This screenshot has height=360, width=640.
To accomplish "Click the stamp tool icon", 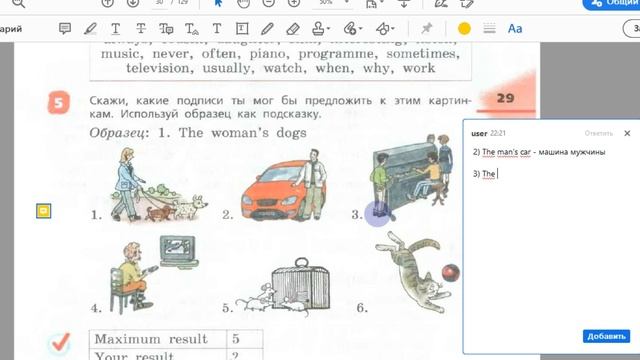I will (x=318, y=29).
